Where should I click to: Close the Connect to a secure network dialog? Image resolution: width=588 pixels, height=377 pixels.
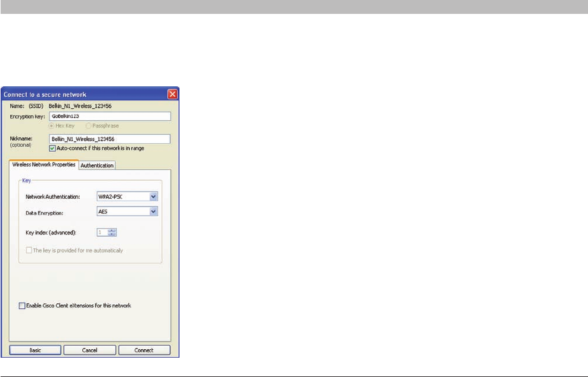coord(172,94)
